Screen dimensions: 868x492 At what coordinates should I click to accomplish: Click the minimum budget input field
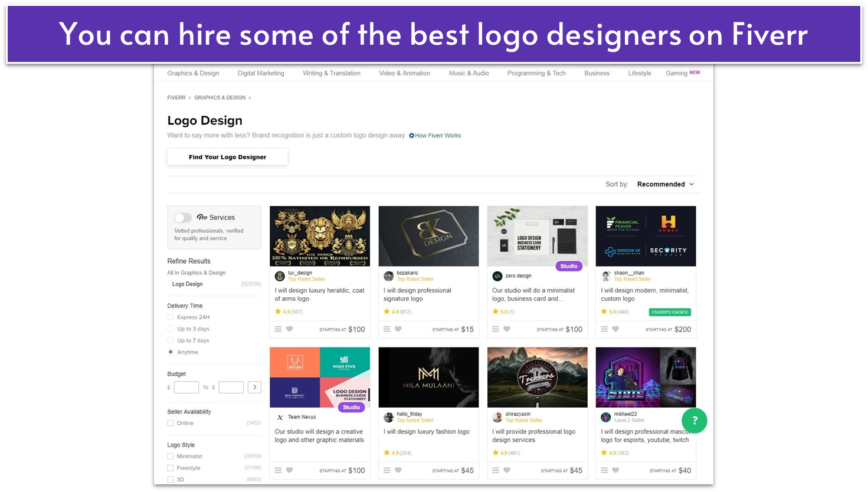pyautogui.click(x=186, y=387)
